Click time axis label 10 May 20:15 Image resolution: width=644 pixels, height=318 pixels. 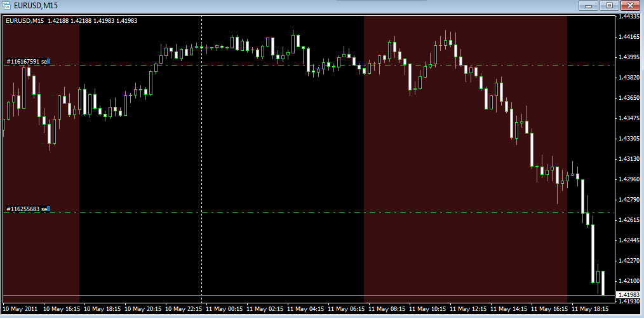[x=142, y=308]
